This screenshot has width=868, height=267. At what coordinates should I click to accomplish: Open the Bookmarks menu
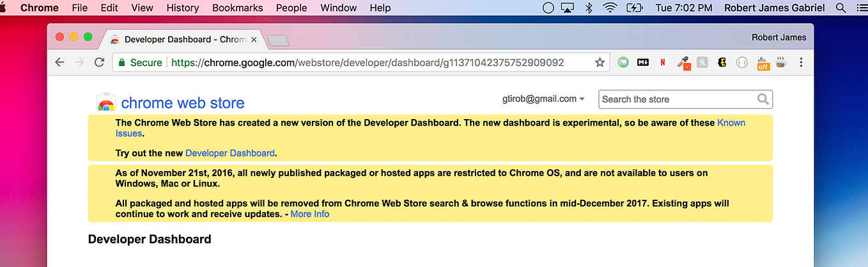[237, 8]
